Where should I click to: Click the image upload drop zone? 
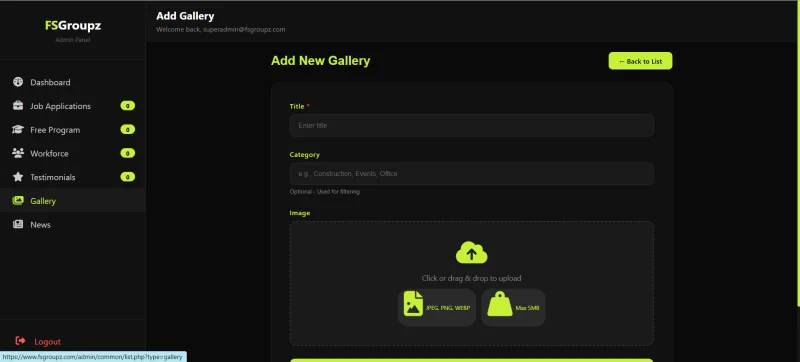pos(471,283)
